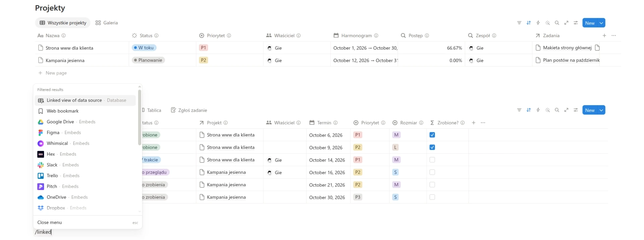
Task: Choose Linked view of data source
Action: point(85,100)
